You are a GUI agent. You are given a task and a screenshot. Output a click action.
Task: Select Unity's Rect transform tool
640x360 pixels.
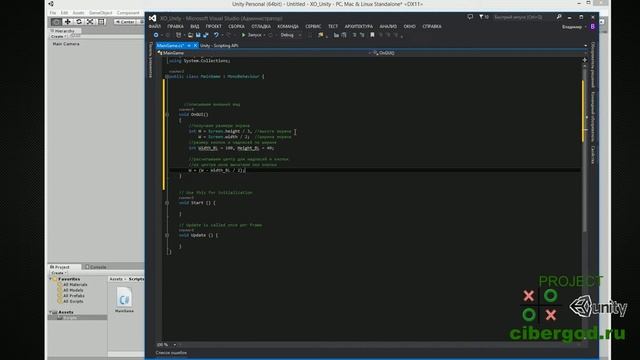pos(101,22)
